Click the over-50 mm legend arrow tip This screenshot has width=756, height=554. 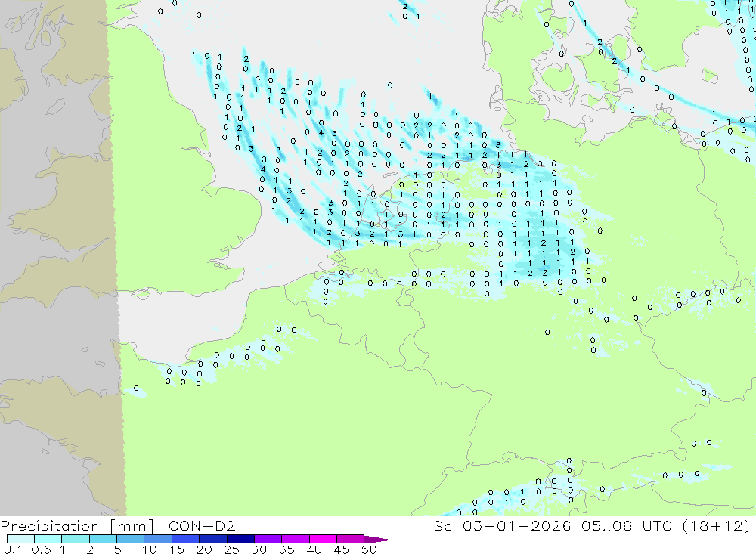379,540
